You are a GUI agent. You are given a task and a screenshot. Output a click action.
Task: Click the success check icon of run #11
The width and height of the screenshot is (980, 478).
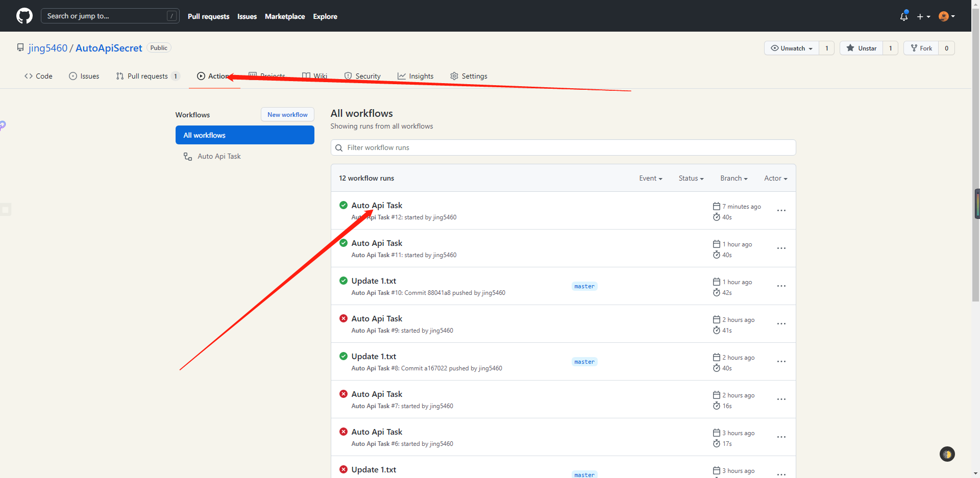coord(344,243)
